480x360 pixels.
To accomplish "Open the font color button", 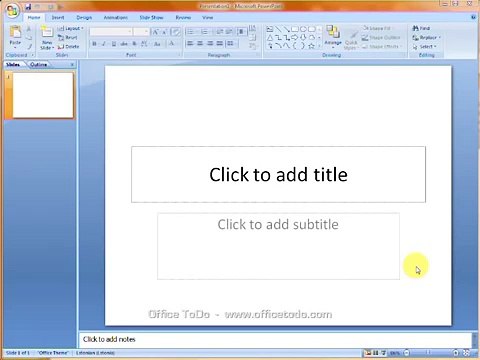I will click(x=172, y=44).
